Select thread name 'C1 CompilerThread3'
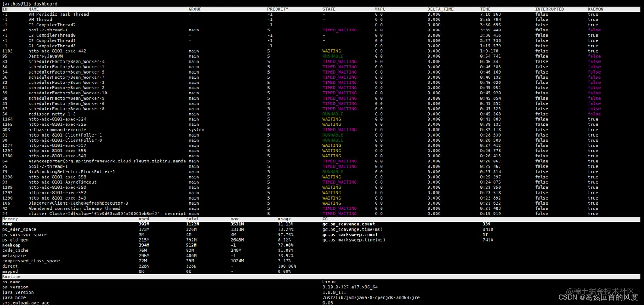The width and height of the screenshot is (644, 305). [x=52, y=46]
